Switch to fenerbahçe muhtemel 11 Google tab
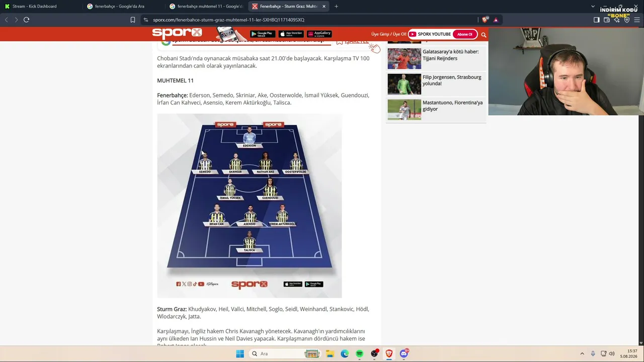644x362 pixels. point(206,7)
